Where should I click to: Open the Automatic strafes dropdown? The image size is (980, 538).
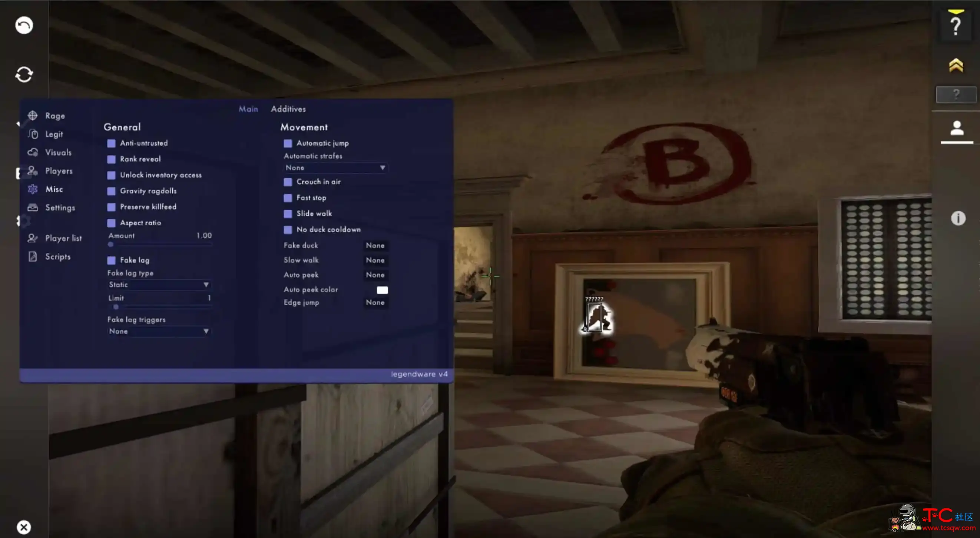(335, 167)
